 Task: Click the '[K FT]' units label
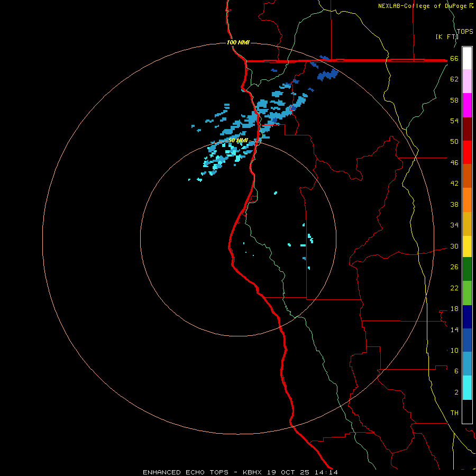coord(447,36)
